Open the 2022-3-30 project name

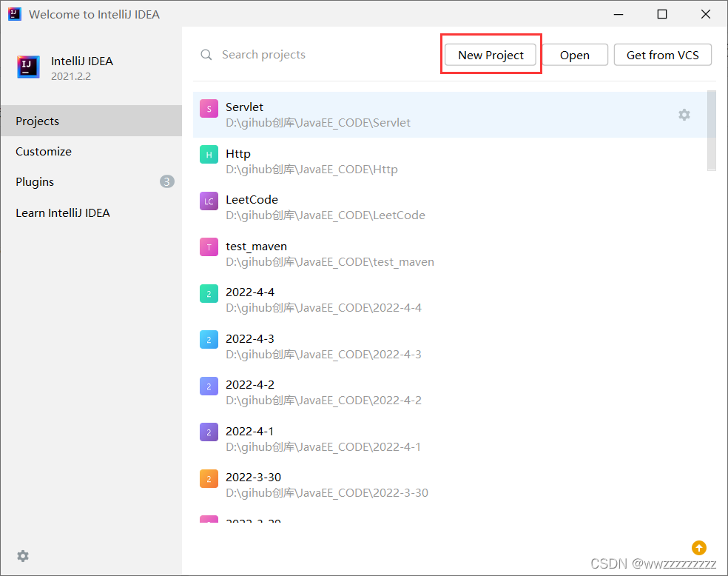[253, 477]
